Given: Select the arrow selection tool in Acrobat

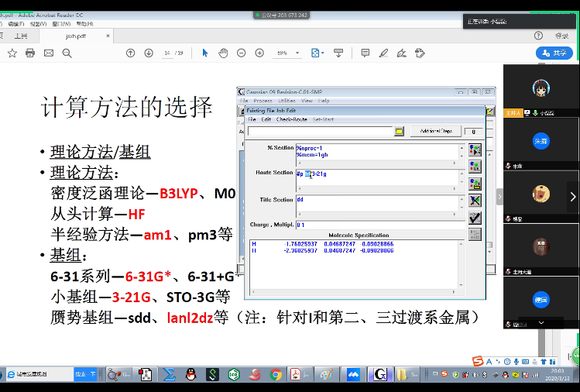Looking at the screenshot, I should pyautogui.click(x=205, y=53).
